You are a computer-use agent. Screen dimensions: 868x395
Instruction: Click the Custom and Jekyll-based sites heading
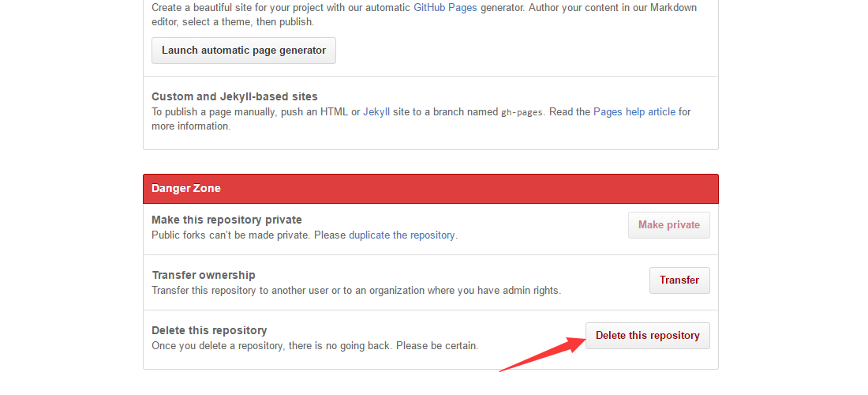click(234, 96)
